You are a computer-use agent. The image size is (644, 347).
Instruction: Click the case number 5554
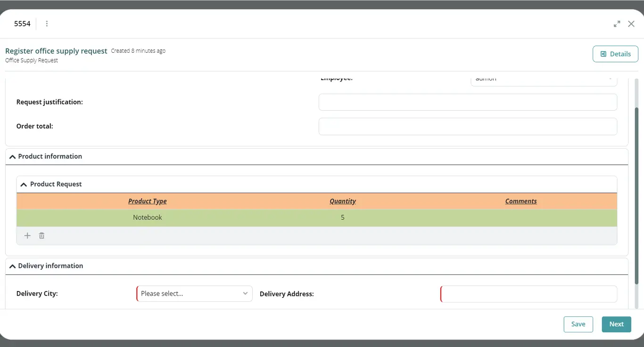point(22,24)
